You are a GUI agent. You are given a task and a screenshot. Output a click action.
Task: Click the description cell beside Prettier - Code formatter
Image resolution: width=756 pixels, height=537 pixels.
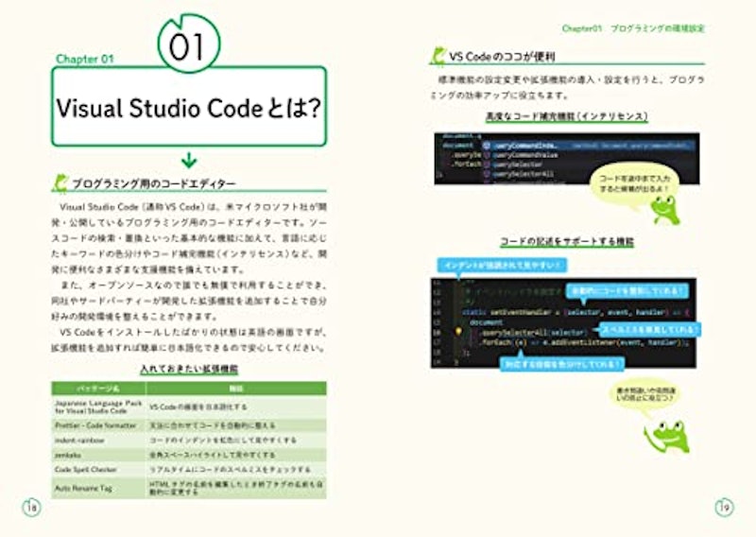[236, 425]
